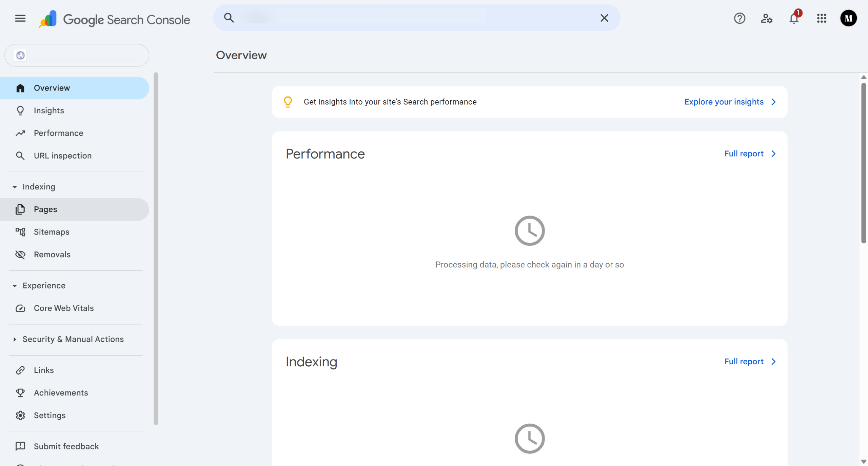Image resolution: width=868 pixels, height=466 pixels.
Task: Click the Google Search Console logo
Action: point(115,19)
